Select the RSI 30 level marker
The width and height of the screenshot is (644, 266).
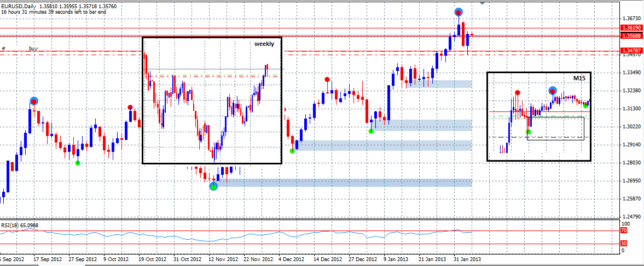(x=624, y=244)
